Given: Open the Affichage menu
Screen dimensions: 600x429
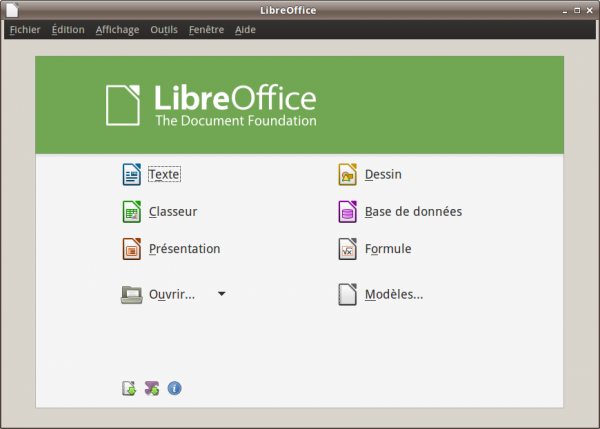Looking at the screenshot, I should 117,29.
